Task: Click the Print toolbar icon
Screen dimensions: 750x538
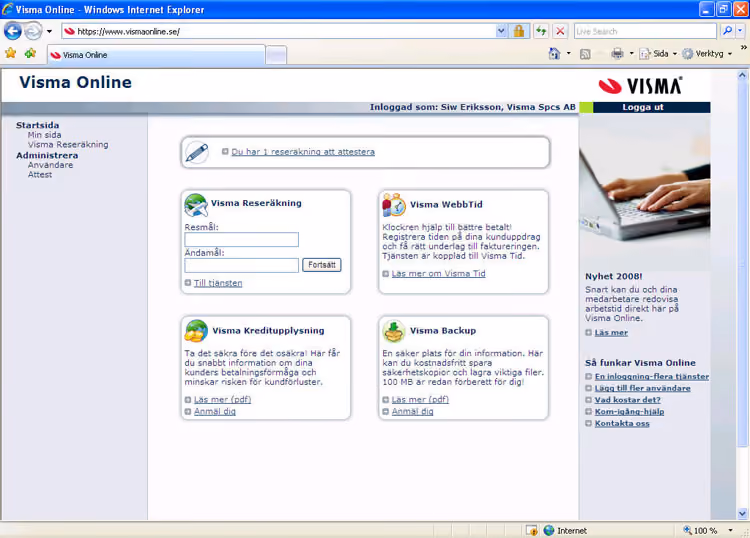Action: pyautogui.click(x=617, y=54)
